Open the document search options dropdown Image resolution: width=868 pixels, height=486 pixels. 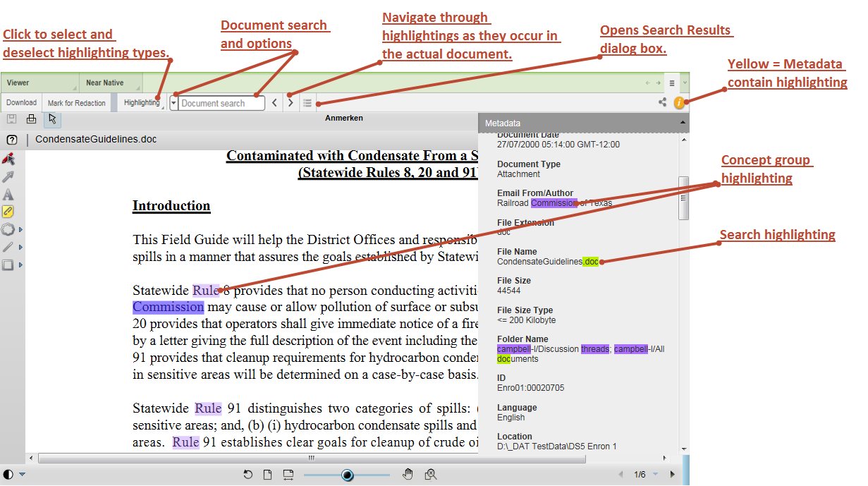point(174,103)
